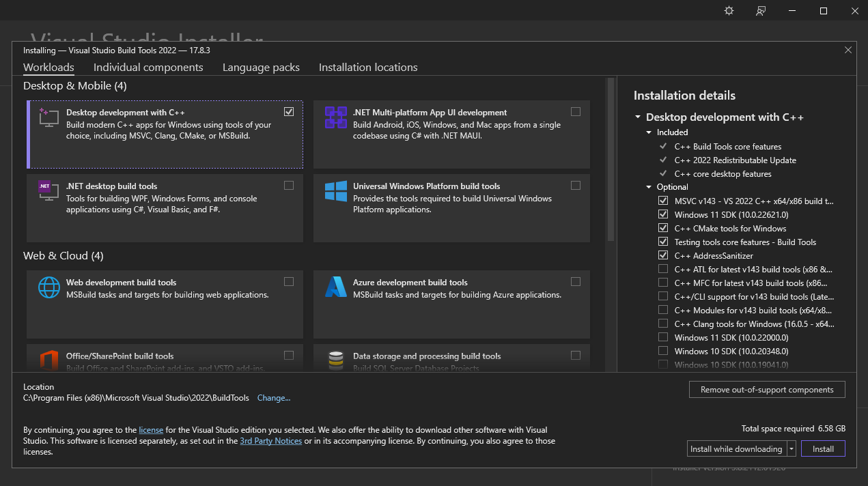
Task: Check the Universal Windows Platform build tools workload
Action: (576, 186)
